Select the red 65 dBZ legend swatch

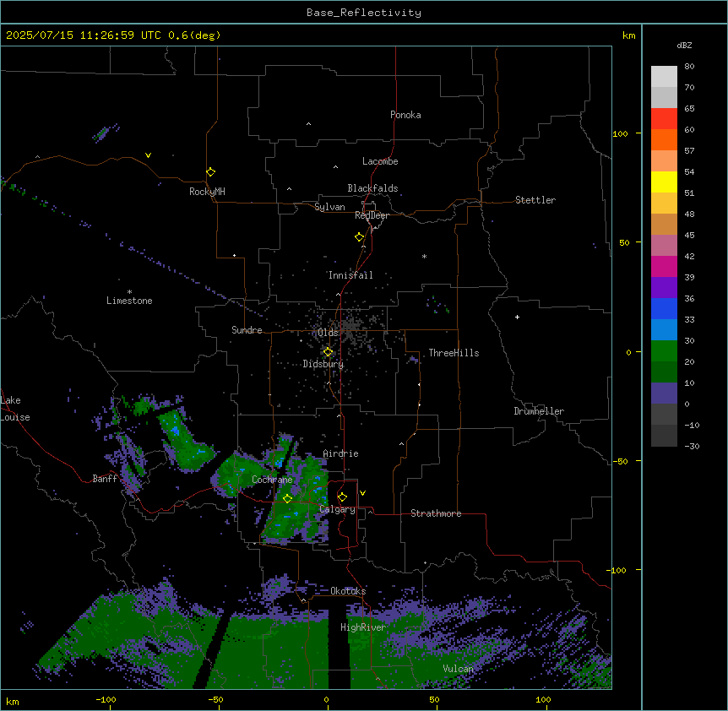tap(664, 118)
